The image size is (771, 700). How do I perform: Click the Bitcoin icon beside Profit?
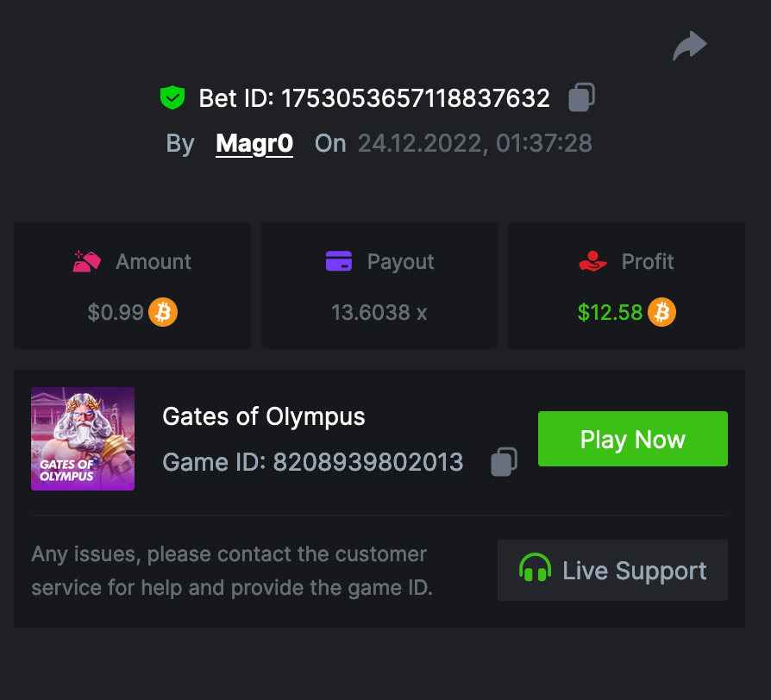pyautogui.click(x=661, y=312)
